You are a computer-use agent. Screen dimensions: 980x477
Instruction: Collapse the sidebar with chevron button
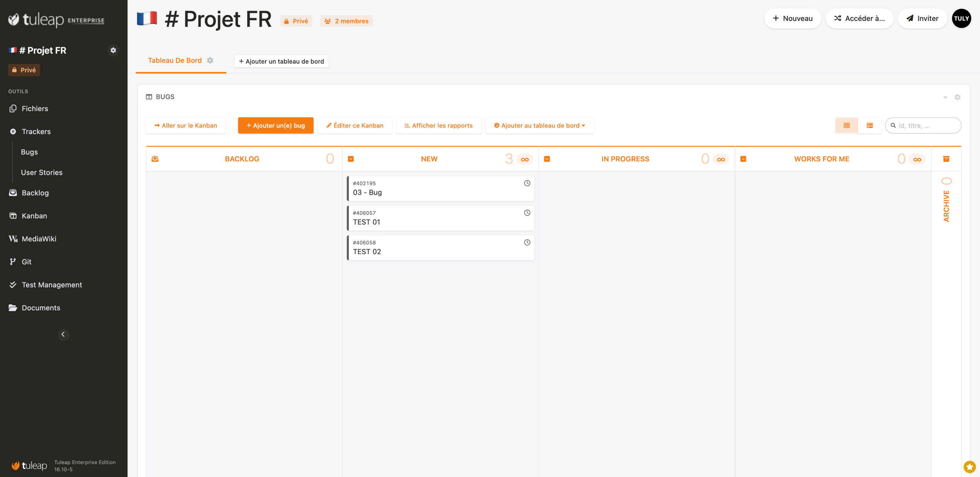[63, 334]
